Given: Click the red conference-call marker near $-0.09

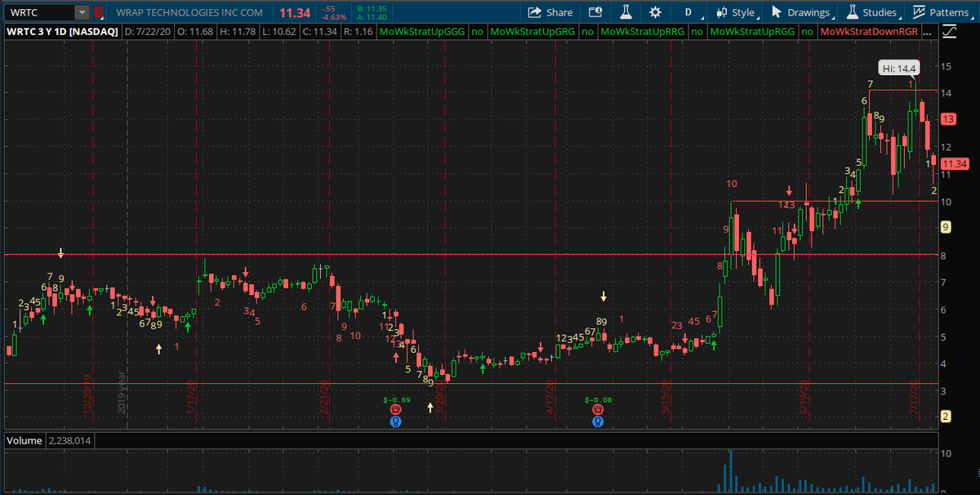Looking at the screenshot, I should tap(395, 408).
